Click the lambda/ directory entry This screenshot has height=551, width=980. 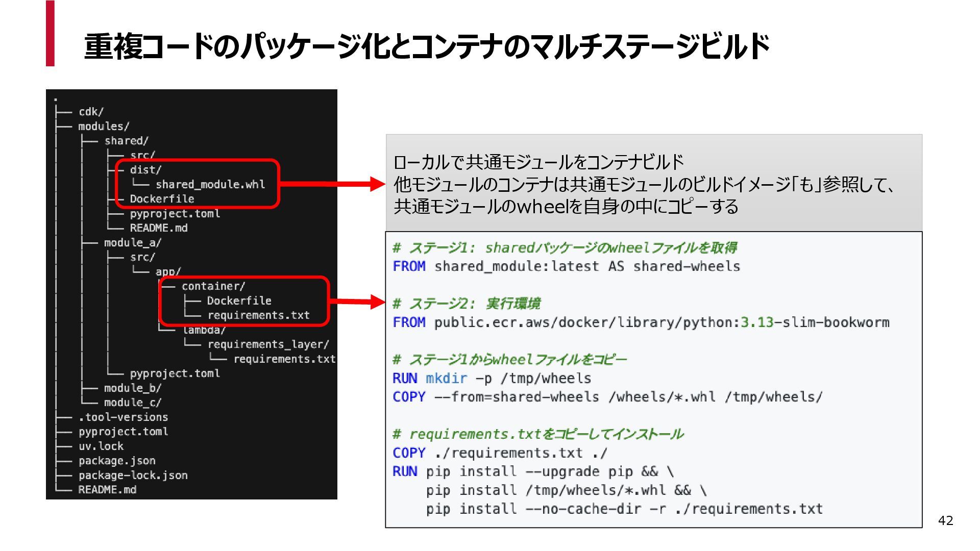203,330
